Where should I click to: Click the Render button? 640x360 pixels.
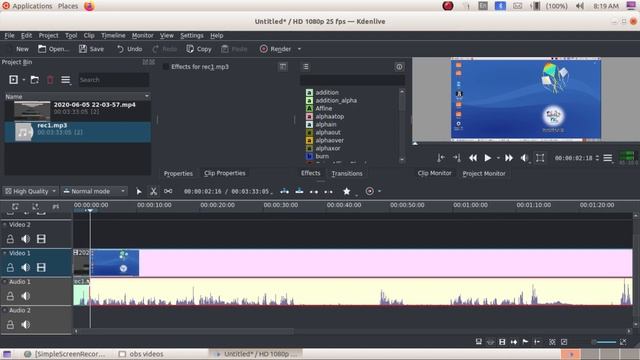[x=276, y=49]
